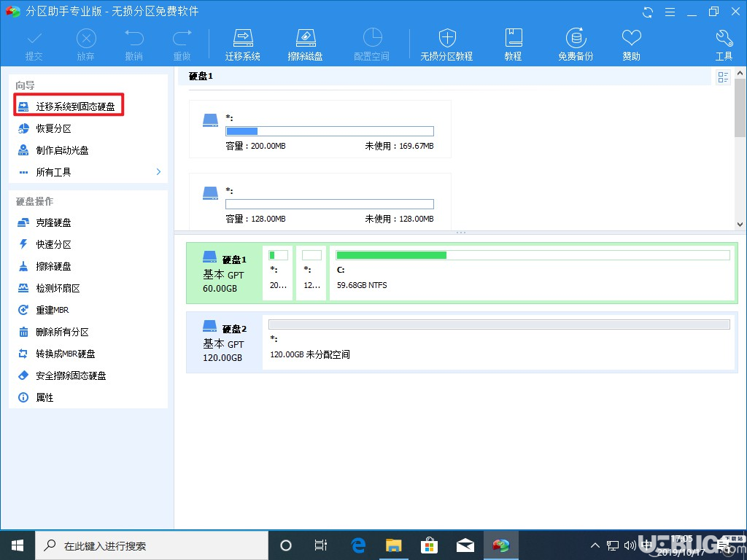The height and width of the screenshot is (560, 747).
Task: Click the taskbar search box
Action: point(152,545)
